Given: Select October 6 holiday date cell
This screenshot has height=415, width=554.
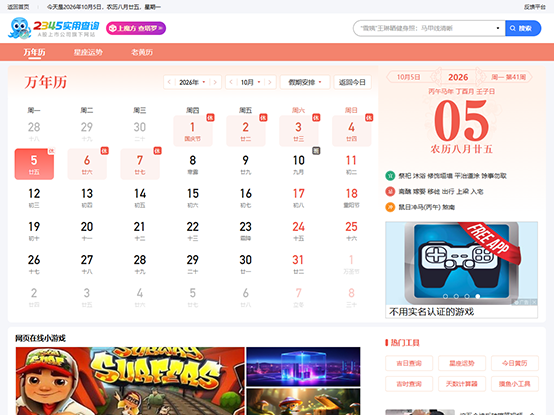Looking at the screenshot, I should (87, 164).
